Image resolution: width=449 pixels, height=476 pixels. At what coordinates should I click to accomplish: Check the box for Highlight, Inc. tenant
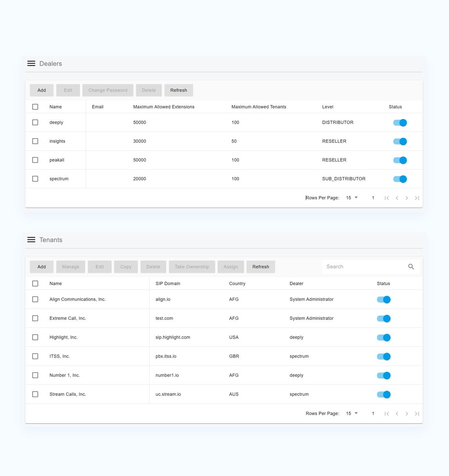click(x=35, y=337)
